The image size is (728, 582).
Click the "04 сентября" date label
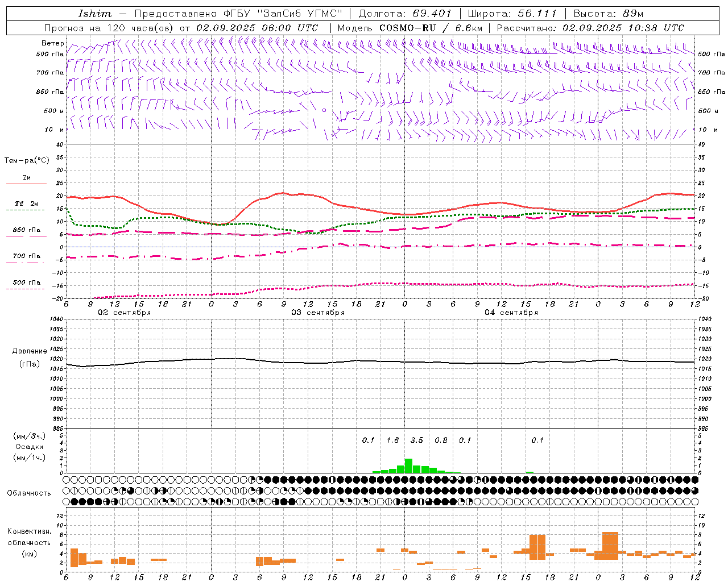click(x=511, y=313)
